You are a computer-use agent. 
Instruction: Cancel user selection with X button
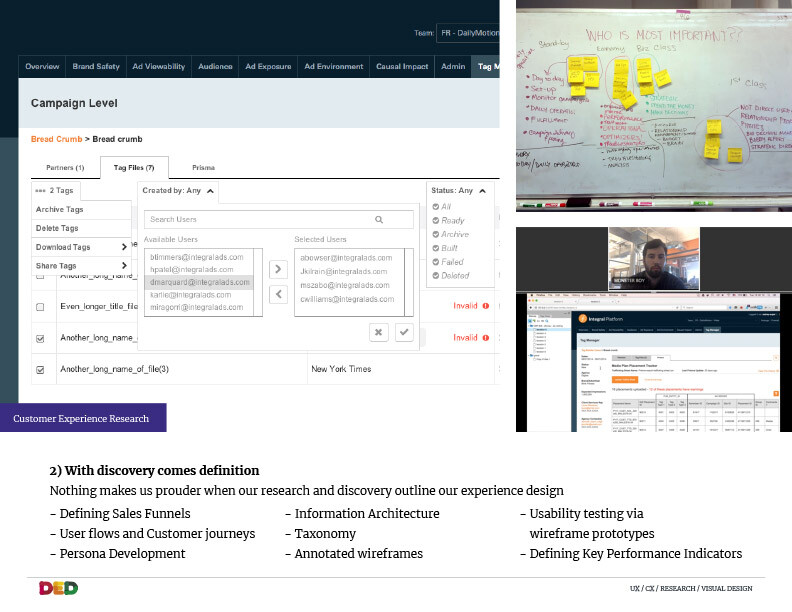379,332
